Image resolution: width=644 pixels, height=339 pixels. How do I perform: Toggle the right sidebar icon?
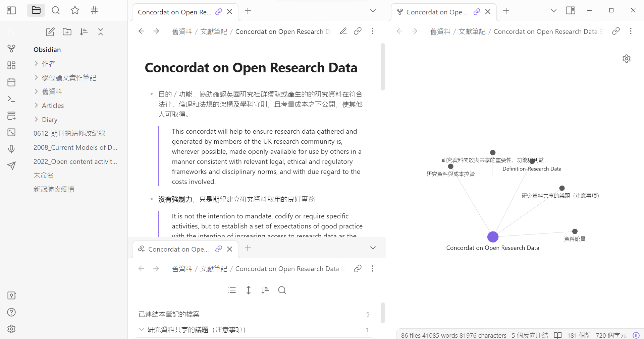click(x=571, y=10)
